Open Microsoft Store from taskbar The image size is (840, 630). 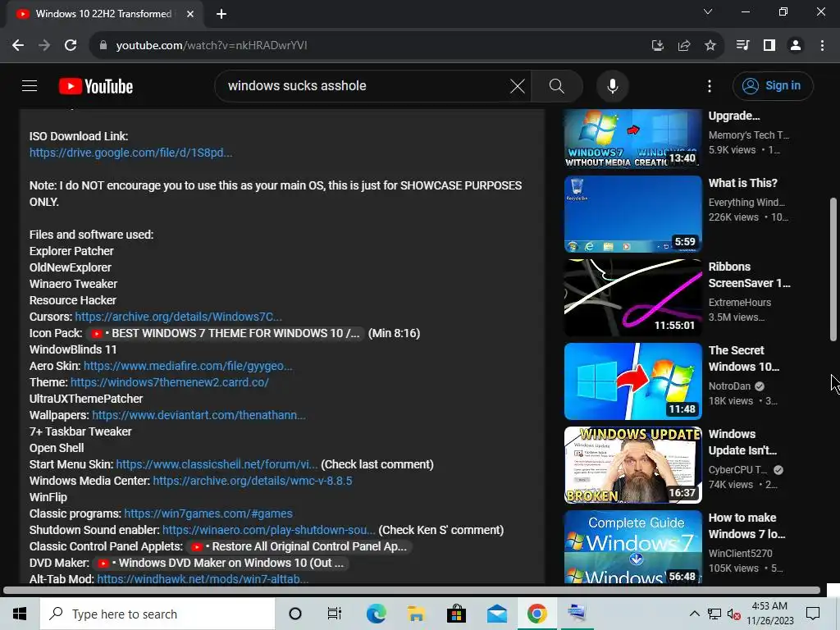(x=456, y=614)
